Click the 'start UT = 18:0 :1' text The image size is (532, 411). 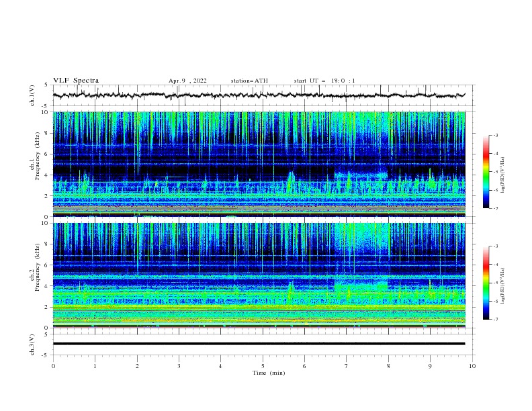coord(324,81)
